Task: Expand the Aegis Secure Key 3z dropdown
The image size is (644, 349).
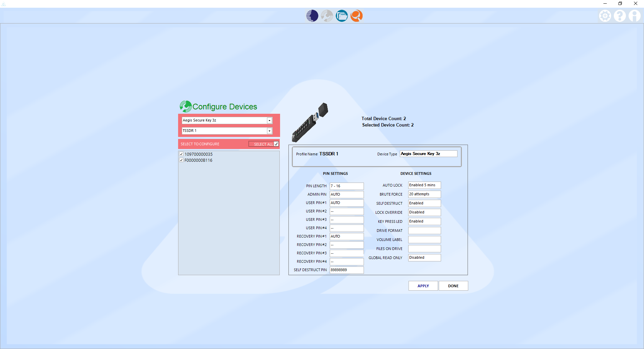Action: [x=269, y=120]
